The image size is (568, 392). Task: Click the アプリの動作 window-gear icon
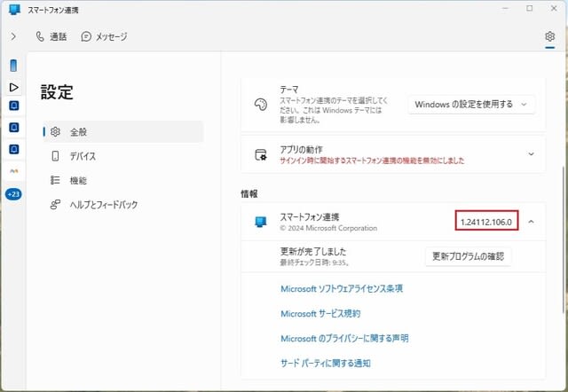261,154
